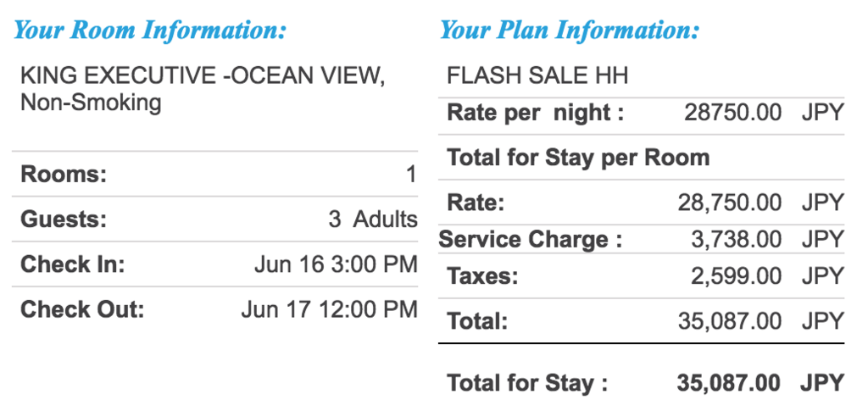
Task: Select the bold 35,087.00 Total for Stay amount
Action: 728,383
